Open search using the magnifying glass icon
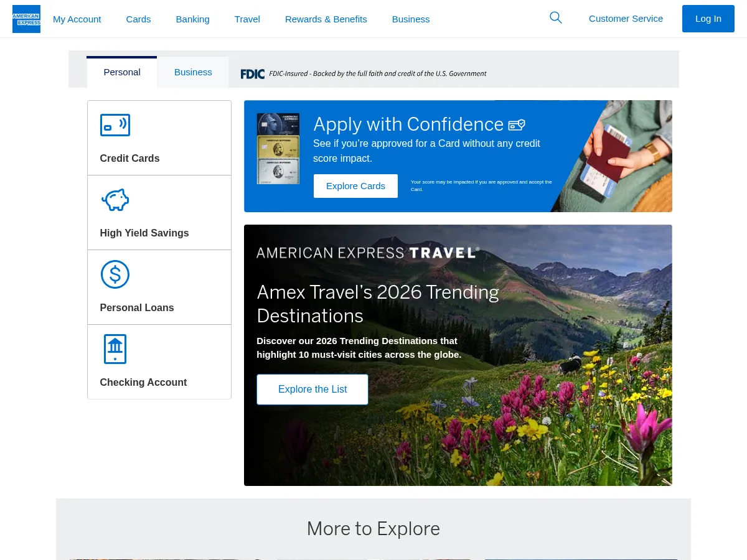Screen dimensions: 747x560 [x=555, y=18]
